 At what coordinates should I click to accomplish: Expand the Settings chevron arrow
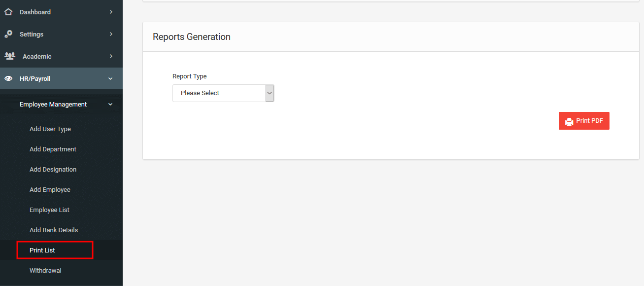pos(111,34)
